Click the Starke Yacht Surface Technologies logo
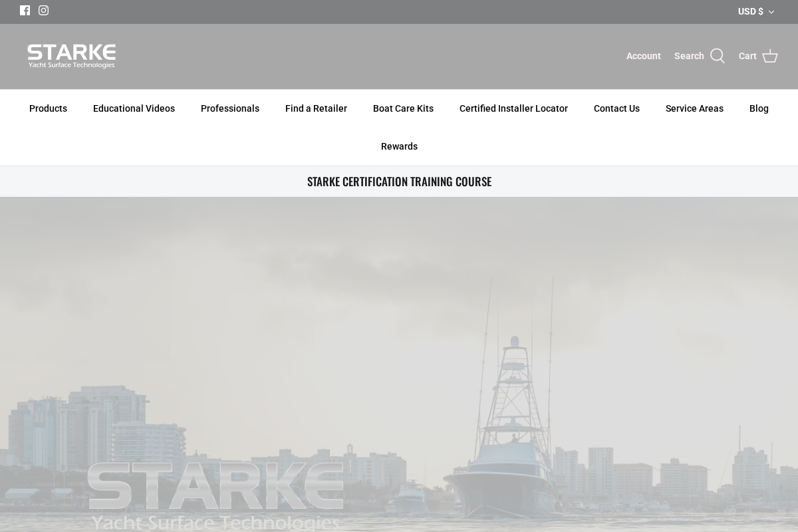Screen dimensions: 798x532 (x=71, y=56)
